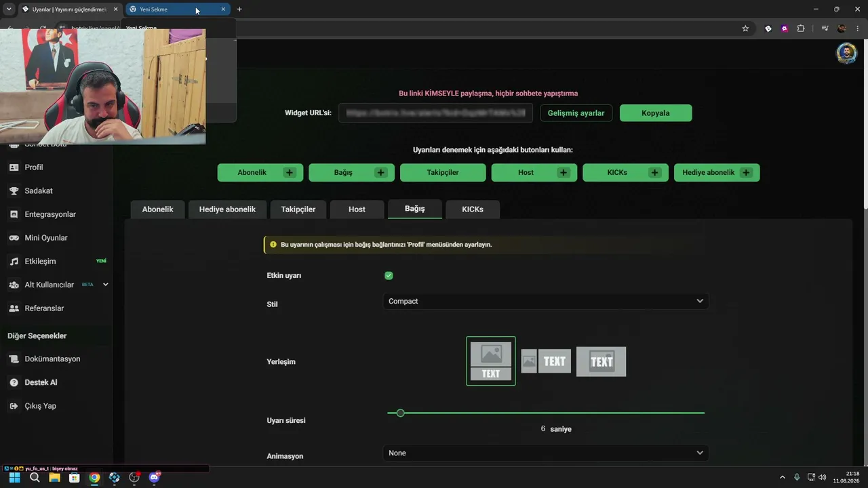This screenshot has width=868, height=488.
Task: Click the Gelişmiş ayarlar button
Action: pos(576,113)
